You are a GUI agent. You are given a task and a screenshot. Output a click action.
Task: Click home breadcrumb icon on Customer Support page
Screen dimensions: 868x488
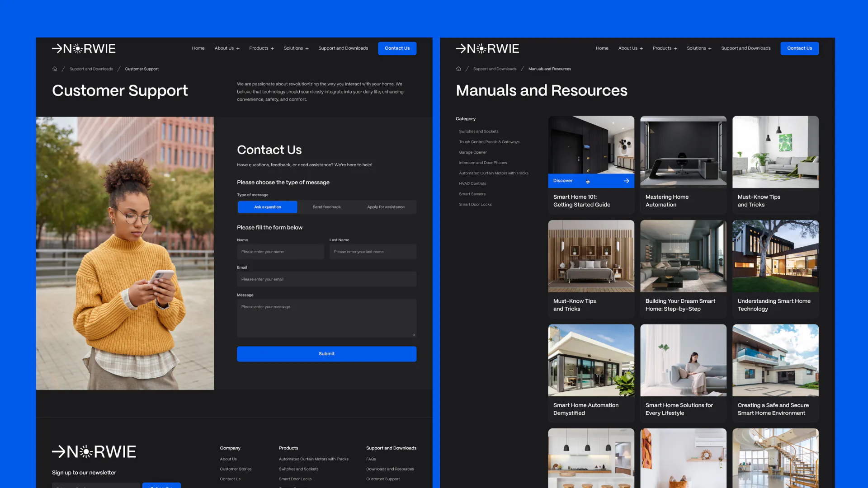[x=55, y=69]
